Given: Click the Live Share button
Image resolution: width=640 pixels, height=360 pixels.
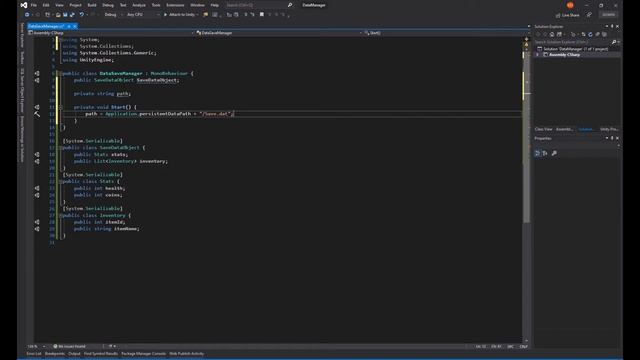Looking at the screenshot, I should (x=567, y=15).
